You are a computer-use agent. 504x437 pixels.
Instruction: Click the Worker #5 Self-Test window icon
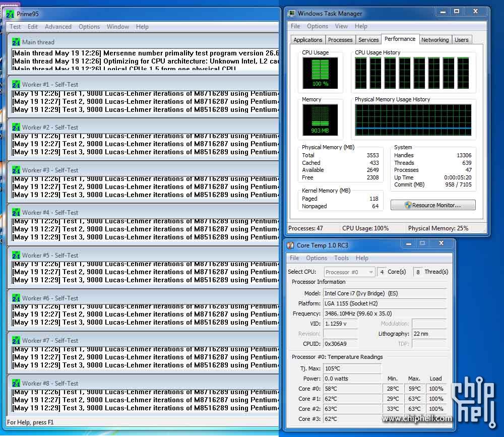point(16,256)
